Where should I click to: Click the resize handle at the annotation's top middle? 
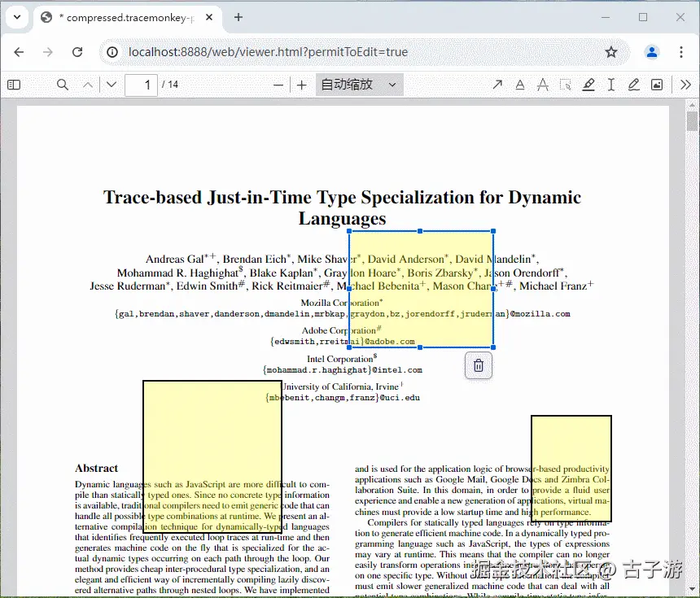click(420, 231)
